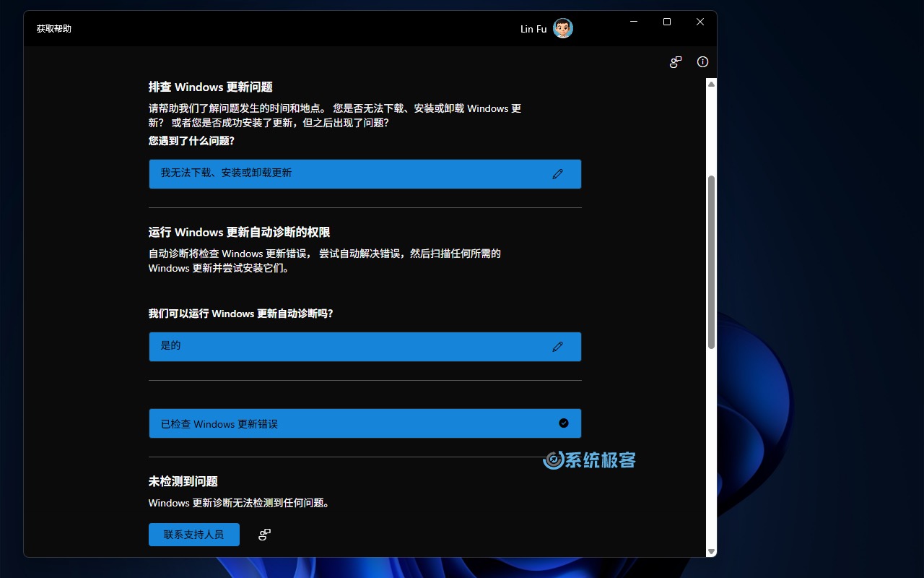Edit the '我无法下载、安装或卸载更新' answer via pencil icon
Screen dimensions: 924x578
pyautogui.click(x=557, y=174)
